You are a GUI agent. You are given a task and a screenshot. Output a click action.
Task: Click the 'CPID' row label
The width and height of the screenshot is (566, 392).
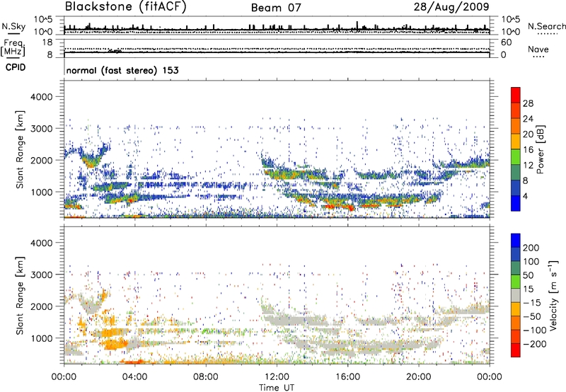pos(16,67)
